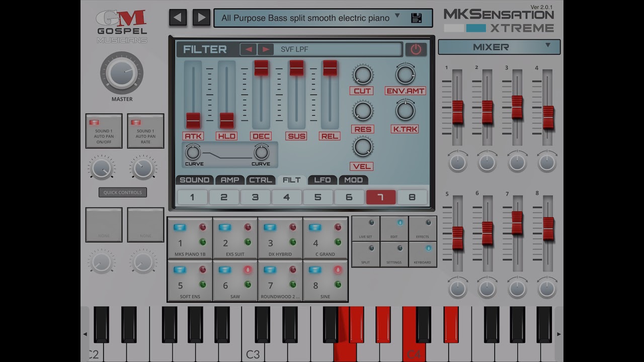This screenshot has width=644, height=362.
Task: Click knob below Sound 1 Auto Pan On/Off
Action: pyautogui.click(x=102, y=168)
